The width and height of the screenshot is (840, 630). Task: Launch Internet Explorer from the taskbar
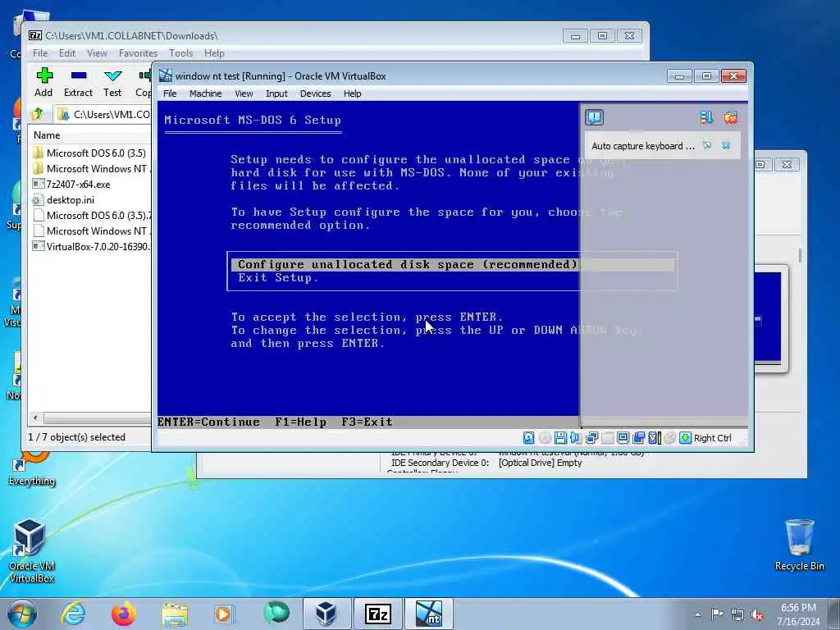[x=73, y=614]
